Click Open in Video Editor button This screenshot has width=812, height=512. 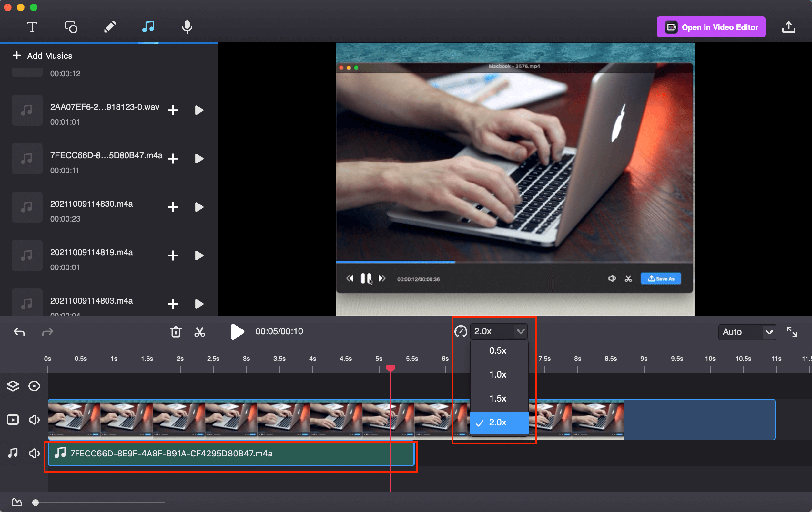[711, 27]
